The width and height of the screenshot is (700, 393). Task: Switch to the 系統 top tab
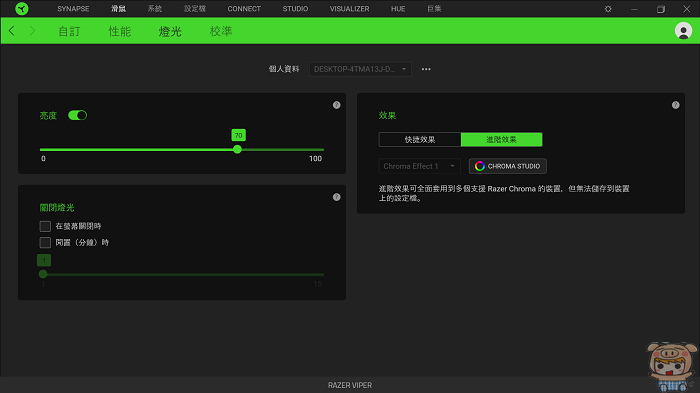click(155, 9)
